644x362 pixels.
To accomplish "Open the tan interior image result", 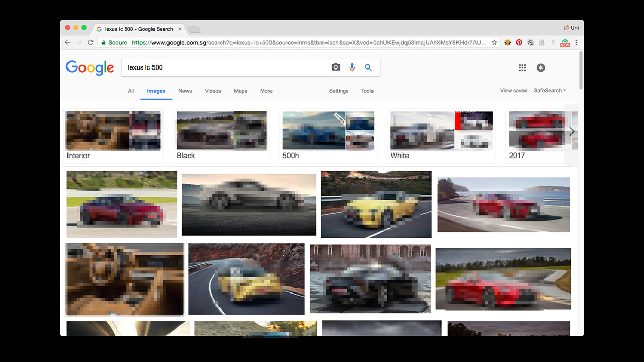I will coord(125,279).
